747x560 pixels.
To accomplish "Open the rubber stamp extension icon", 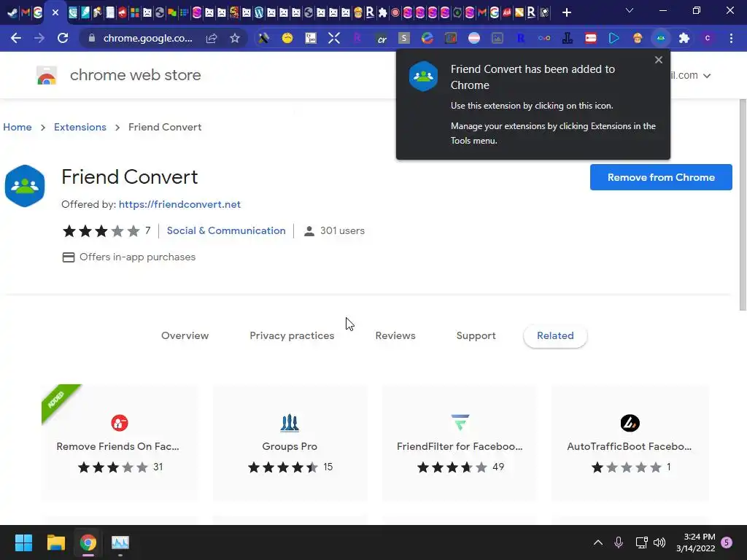I will coord(568,38).
